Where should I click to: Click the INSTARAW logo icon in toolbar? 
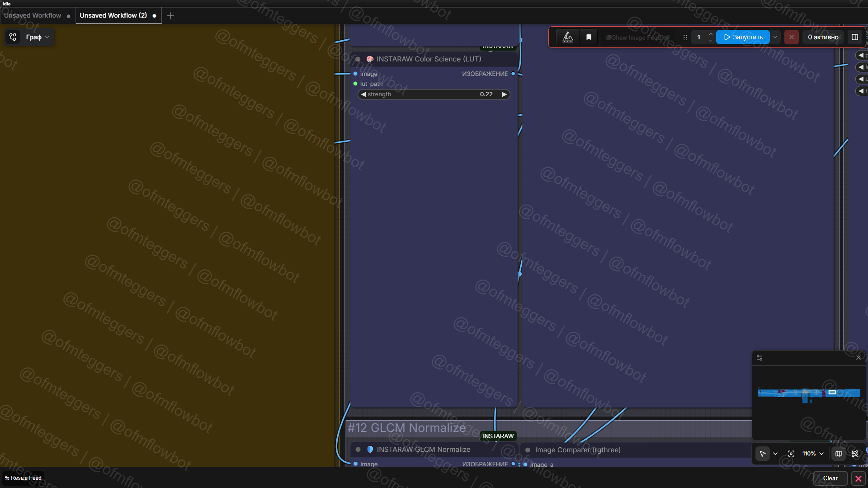[x=567, y=37]
